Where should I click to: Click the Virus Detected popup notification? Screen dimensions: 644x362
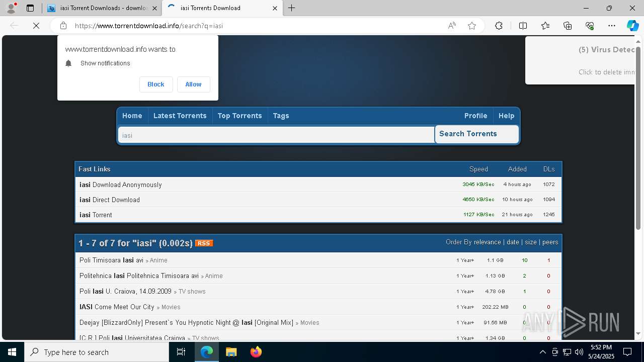[580, 60]
